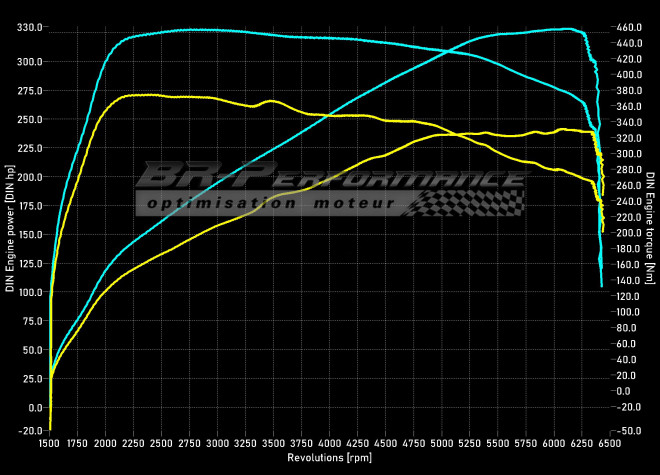Click the 5250 tick on the rpm axis
Screen dimensions: 660x475
click(470, 441)
